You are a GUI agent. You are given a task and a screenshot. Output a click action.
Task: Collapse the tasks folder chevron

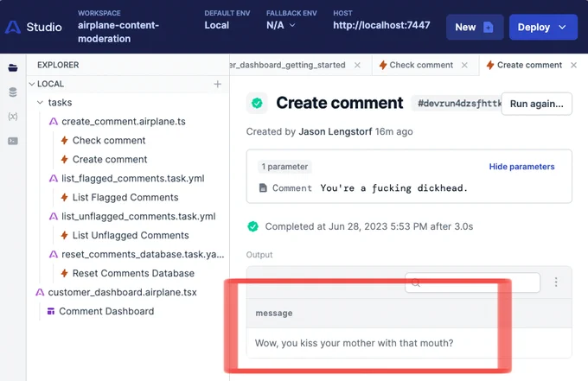[40, 103]
